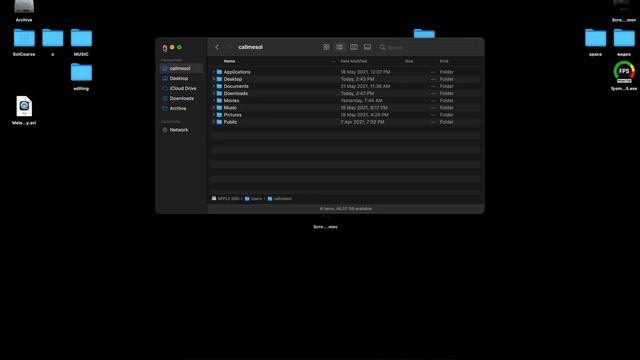This screenshot has width=640, height=360.
Task: Expand the Public folder row
Action: 214,122
